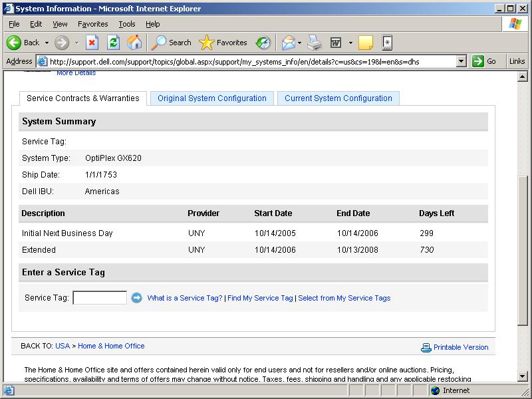Expand the Back history dropdown arrow

47,43
